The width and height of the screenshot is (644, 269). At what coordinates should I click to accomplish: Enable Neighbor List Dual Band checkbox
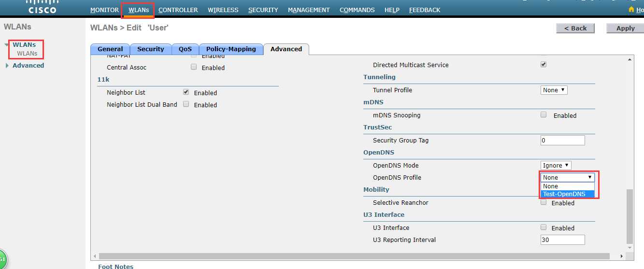(x=186, y=104)
